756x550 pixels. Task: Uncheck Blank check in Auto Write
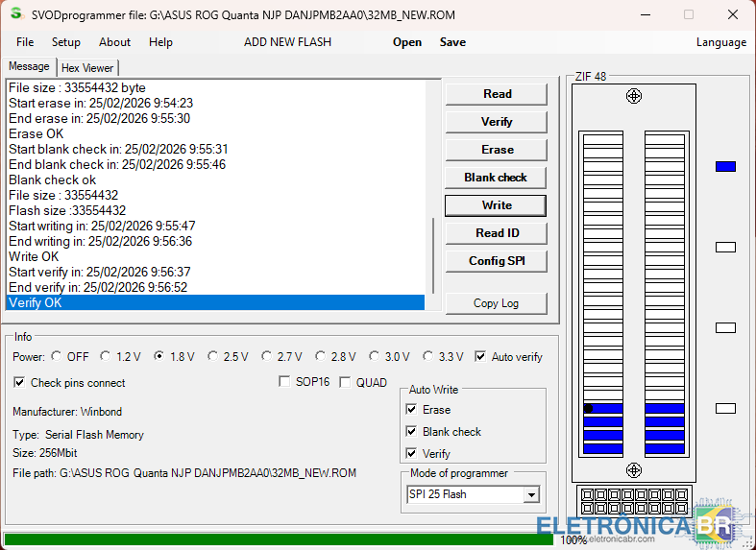tap(412, 432)
